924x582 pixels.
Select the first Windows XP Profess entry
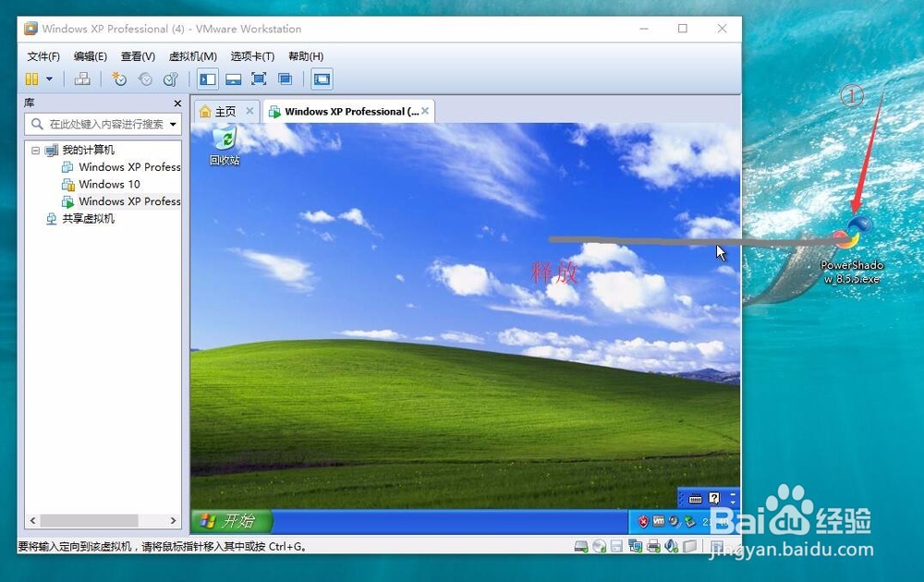coord(129,167)
